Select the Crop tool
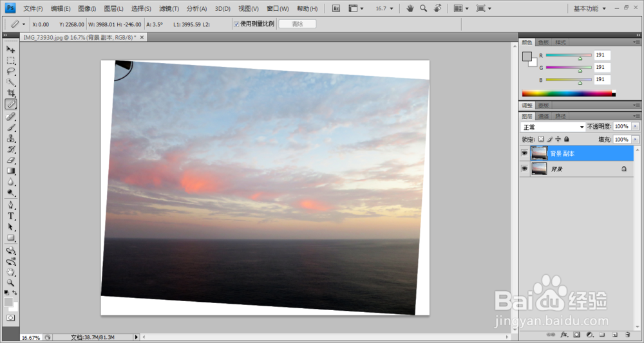644x343 pixels. click(x=11, y=93)
